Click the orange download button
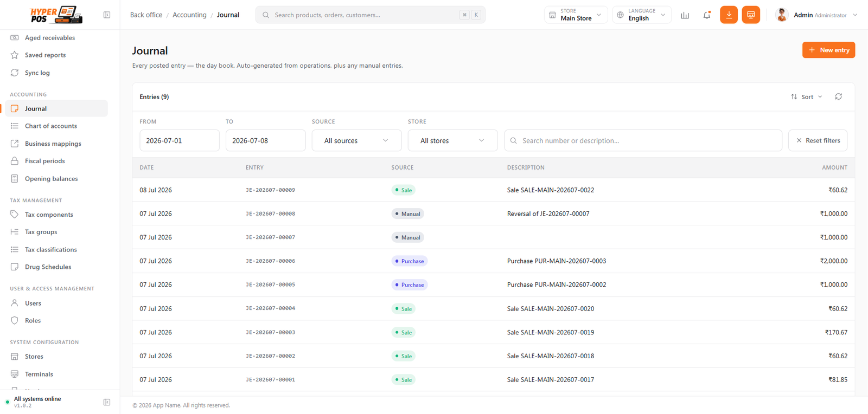 (729, 15)
